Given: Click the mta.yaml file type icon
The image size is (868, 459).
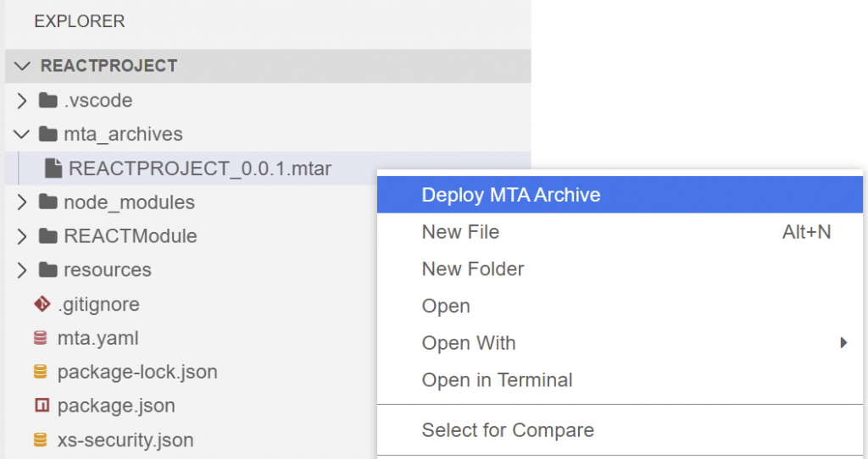Looking at the screenshot, I should [41, 338].
